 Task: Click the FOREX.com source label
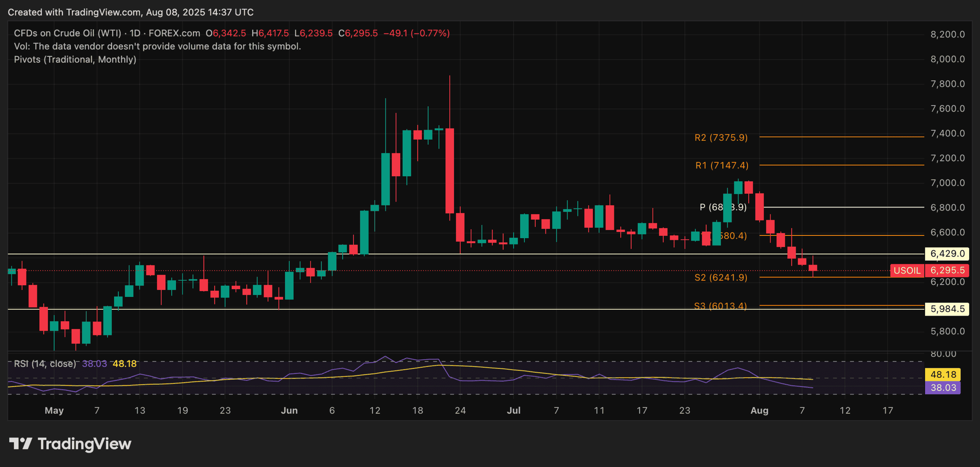[174, 33]
